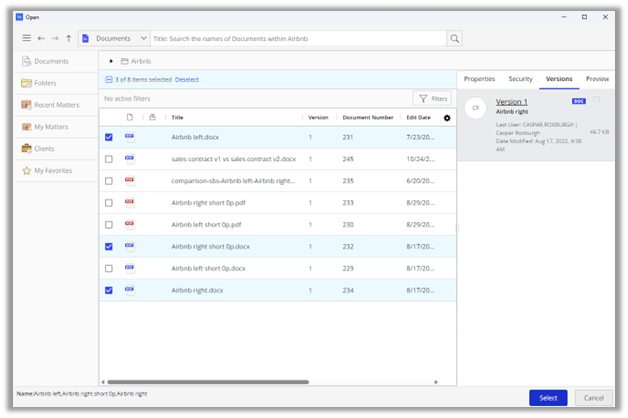Click the scrollbar right arrow
This screenshot has height=418, width=628.
[436, 382]
